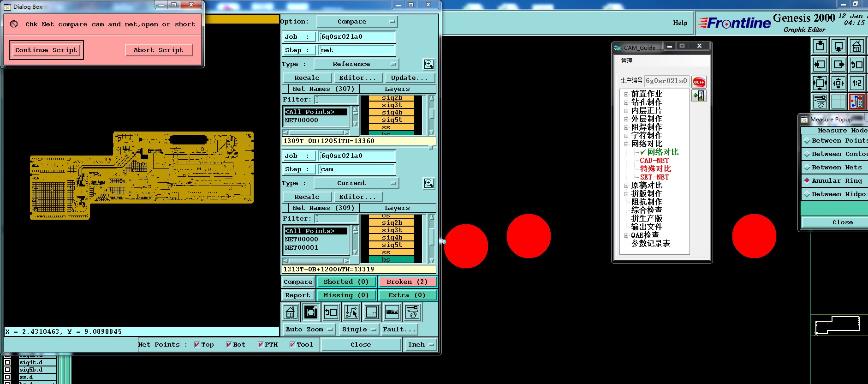
Task: Click the exit door icon in CAM_Guide
Action: [699, 96]
